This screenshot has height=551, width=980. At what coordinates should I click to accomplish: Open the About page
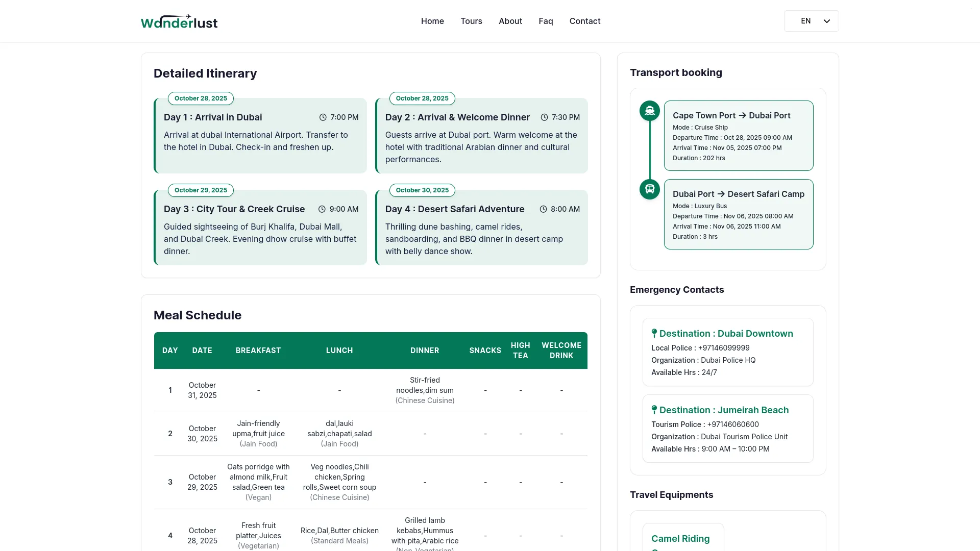(510, 21)
